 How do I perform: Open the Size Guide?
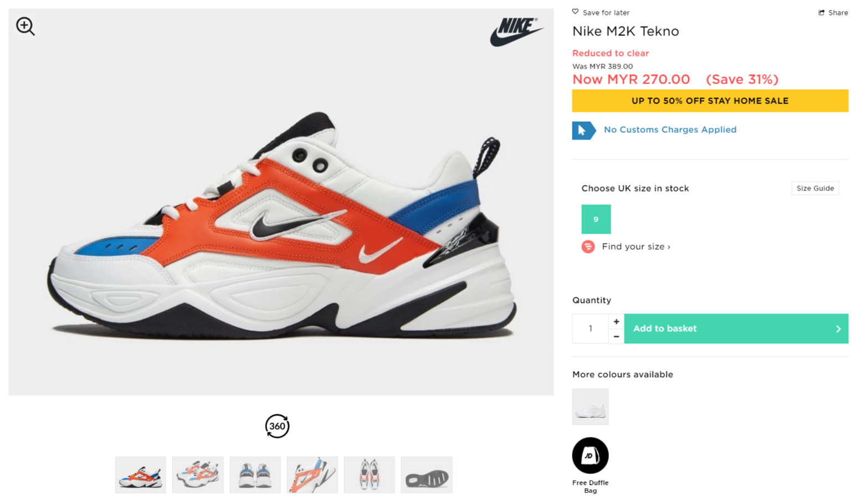[815, 188]
